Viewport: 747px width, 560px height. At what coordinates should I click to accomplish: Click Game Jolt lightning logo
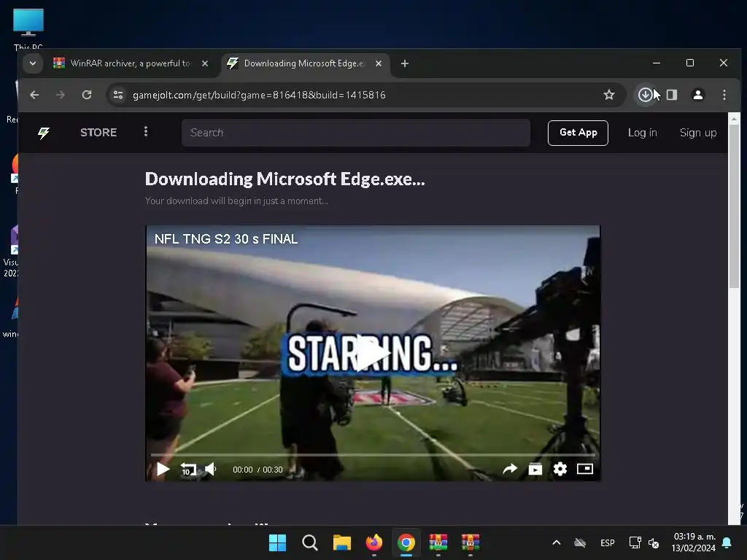click(x=44, y=133)
